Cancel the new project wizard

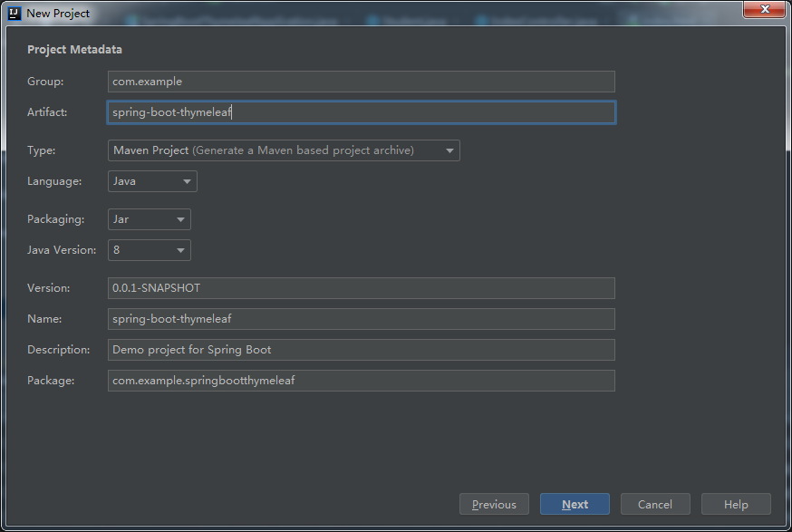tap(655, 504)
